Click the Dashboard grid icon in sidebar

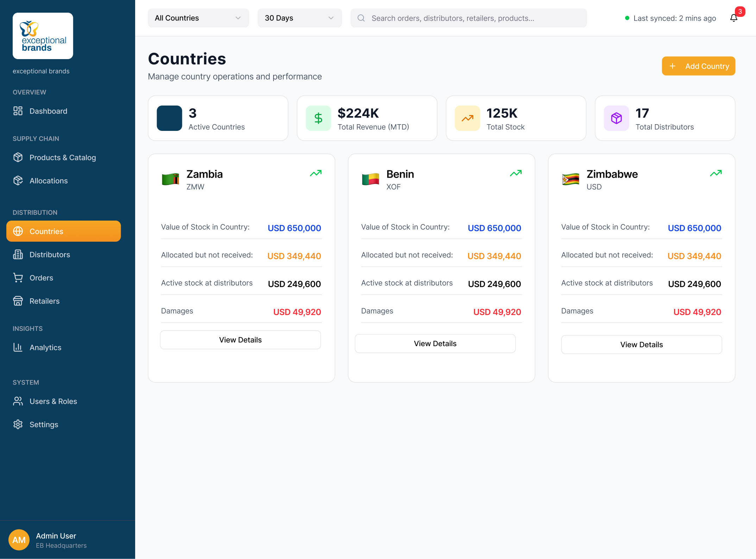point(18,111)
